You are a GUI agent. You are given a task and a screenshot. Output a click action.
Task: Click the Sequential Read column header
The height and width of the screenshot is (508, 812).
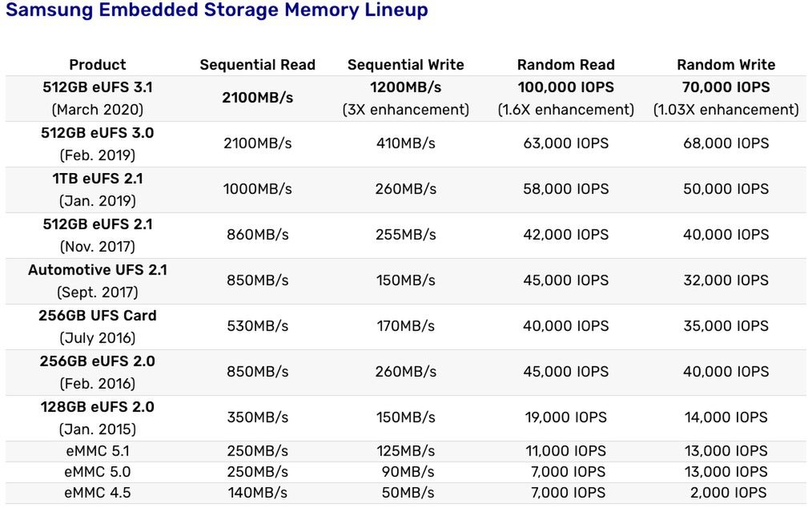[257, 65]
